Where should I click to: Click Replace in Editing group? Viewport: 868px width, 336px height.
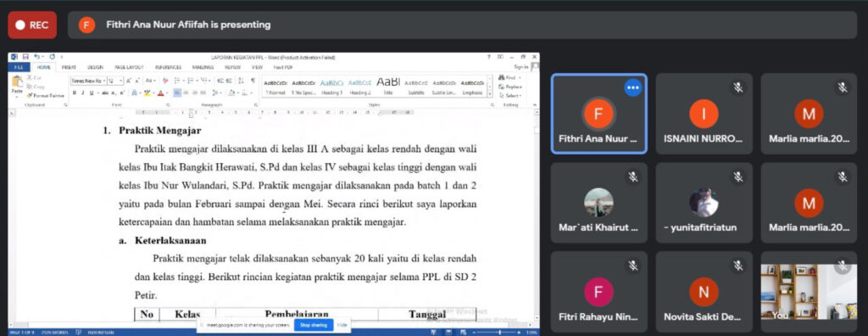pos(509,87)
